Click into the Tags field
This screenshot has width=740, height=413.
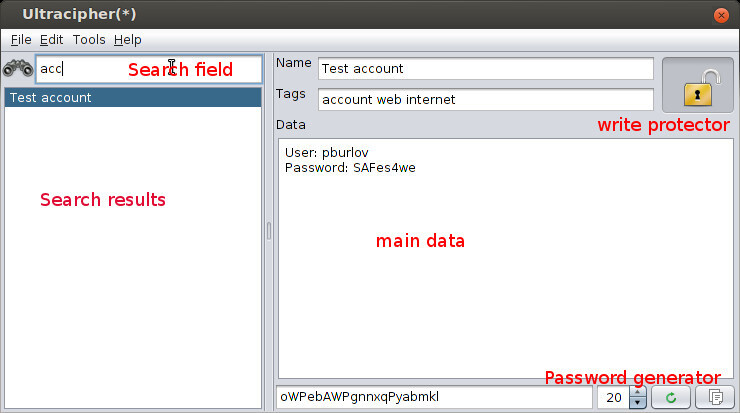pyautogui.click(x=486, y=100)
